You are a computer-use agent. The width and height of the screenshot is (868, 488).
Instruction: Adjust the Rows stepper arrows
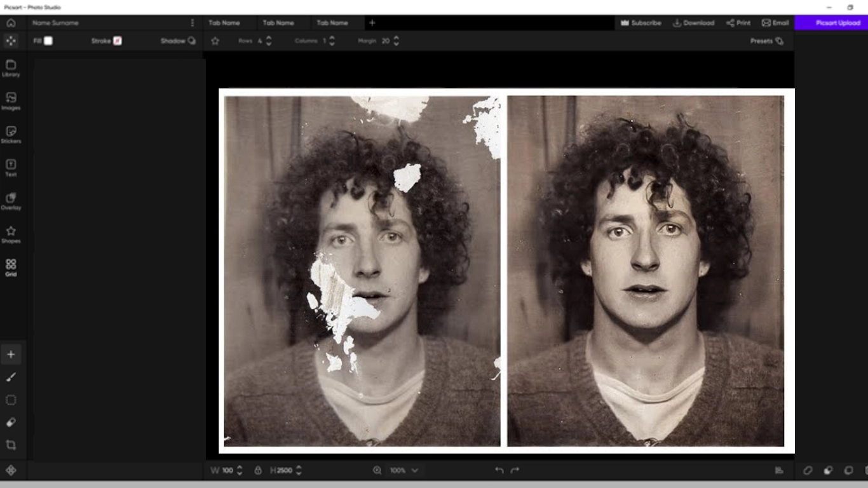point(269,41)
